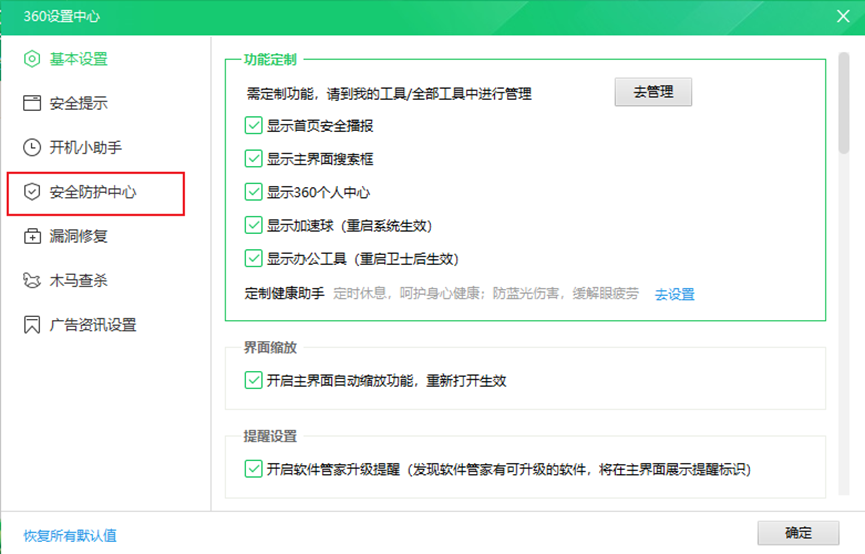Open the 安全防护中心 settings tab
865x554 pixels.
95,192
